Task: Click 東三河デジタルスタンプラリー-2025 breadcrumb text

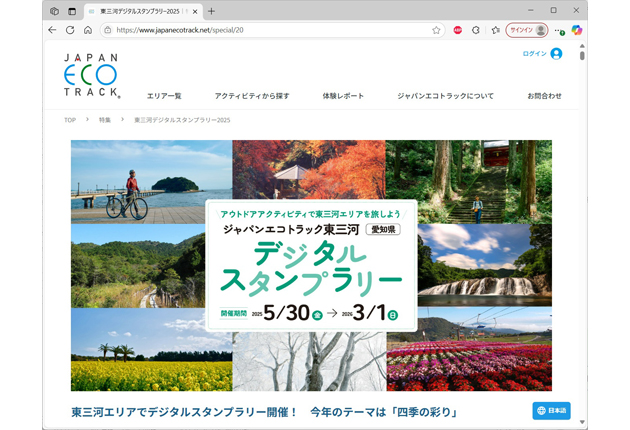Action: 182,120
